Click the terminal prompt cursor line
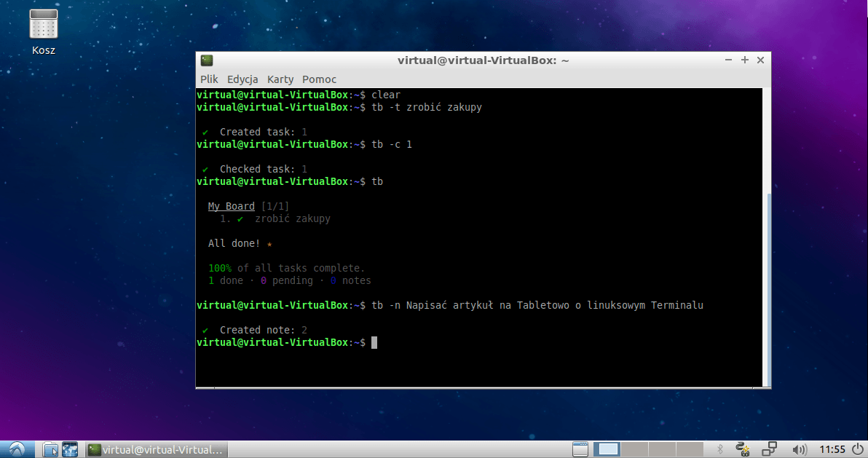868x458 pixels. (x=287, y=342)
